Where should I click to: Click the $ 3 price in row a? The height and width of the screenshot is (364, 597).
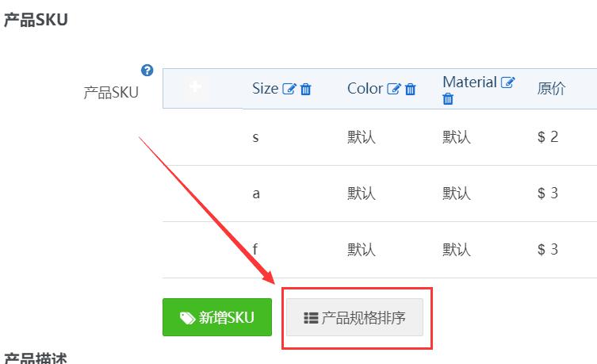click(548, 193)
